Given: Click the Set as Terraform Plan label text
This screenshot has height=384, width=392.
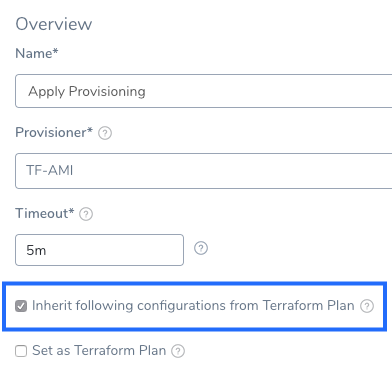Looking at the screenshot, I should click(99, 351).
